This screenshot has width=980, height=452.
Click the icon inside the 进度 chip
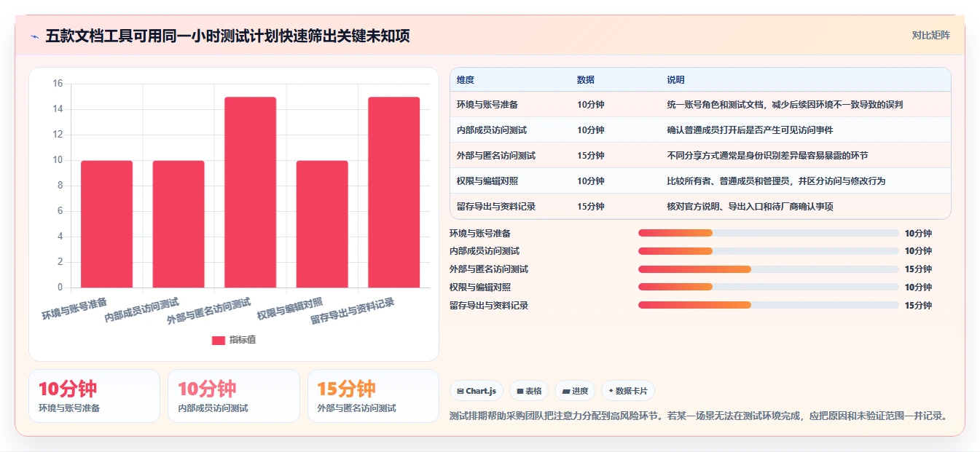click(566, 392)
